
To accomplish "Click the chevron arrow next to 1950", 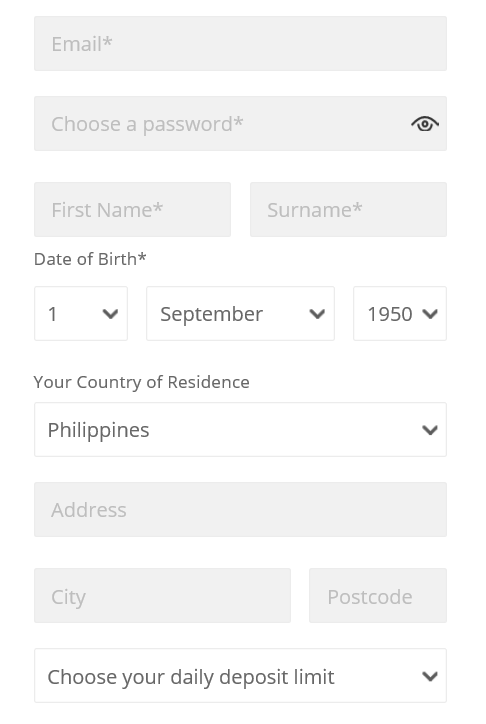I will point(430,314).
